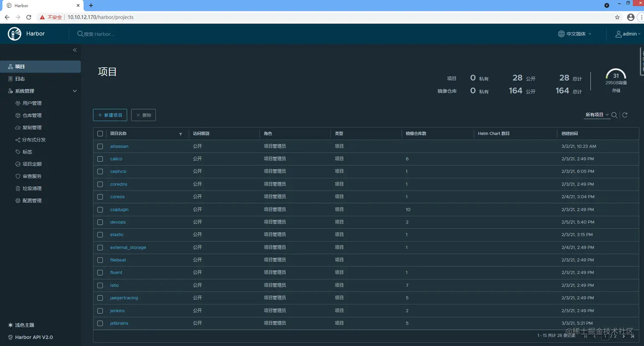Click the 新建项目 button
The image size is (644, 346).
pos(110,115)
